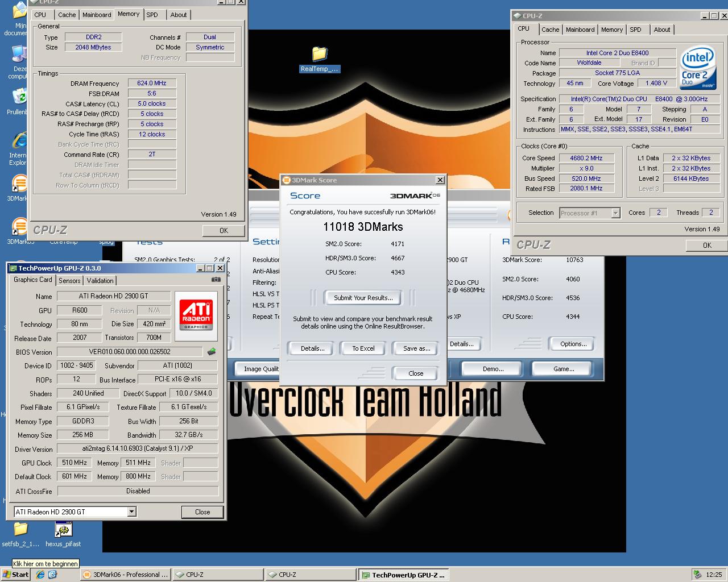Click the Intel Core 2 Duo E8400 name field
The image size is (728, 582).
pos(617,53)
